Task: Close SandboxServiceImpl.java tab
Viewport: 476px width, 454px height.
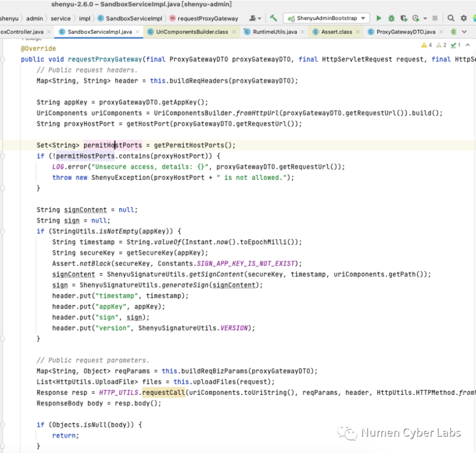Action: [137, 32]
